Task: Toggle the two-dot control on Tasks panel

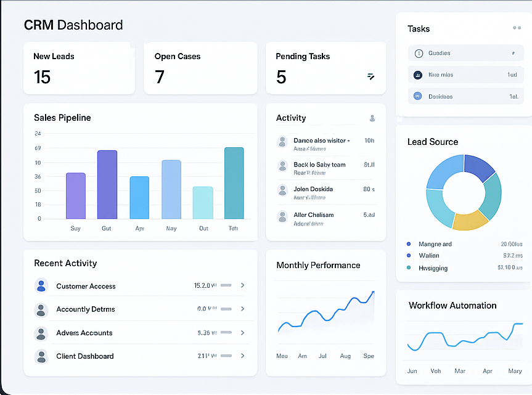Action: 517,28
